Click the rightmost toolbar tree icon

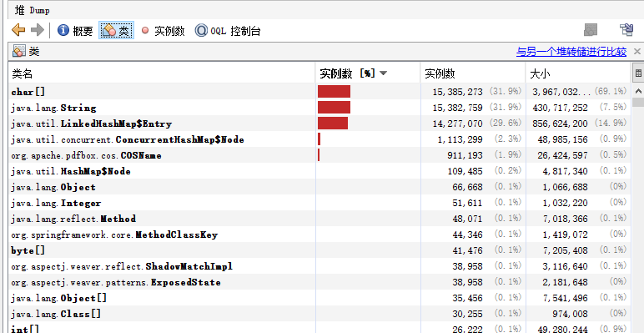[x=626, y=30]
